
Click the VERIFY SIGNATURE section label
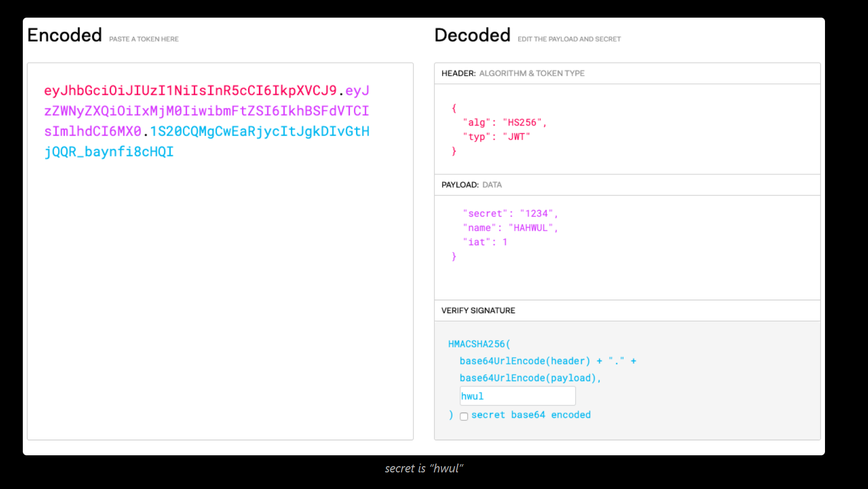(x=478, y=311)
